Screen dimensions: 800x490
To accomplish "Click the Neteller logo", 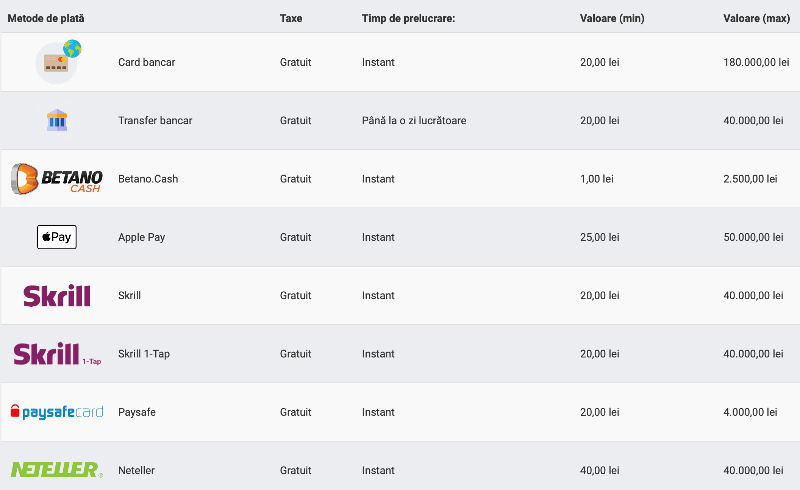I will pos(57,470).
